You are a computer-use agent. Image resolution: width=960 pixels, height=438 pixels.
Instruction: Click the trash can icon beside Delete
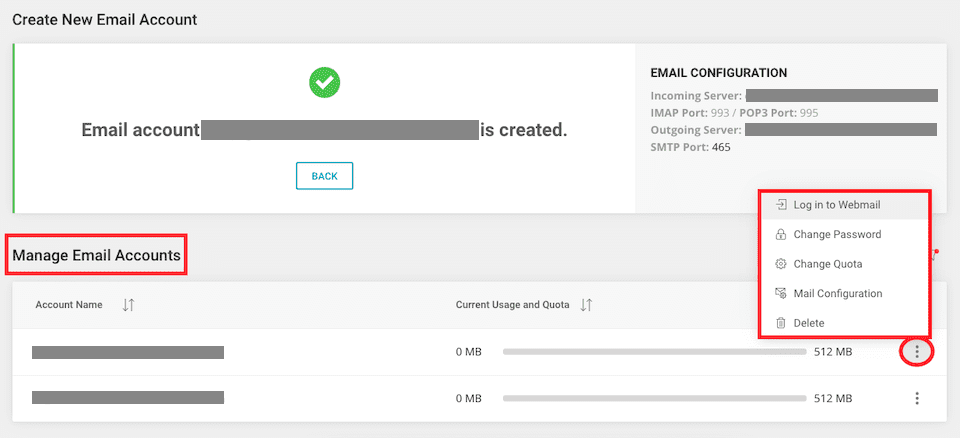[781, 323]
